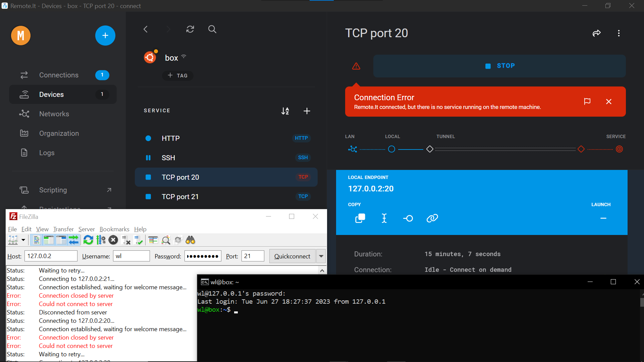
Task: Click the search magnifier in Remote.It
Action: pyautogui.click(x=212, y=29)
